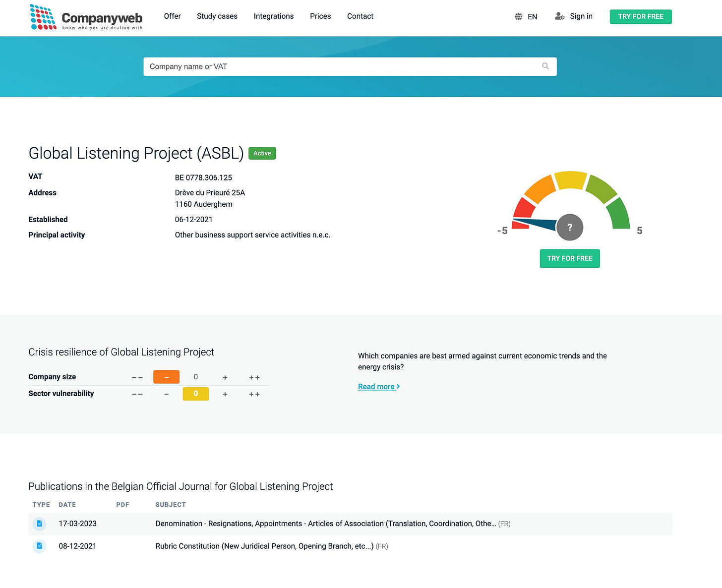Open the Study cases menu item

pyautogui.click(x=217, y=16)
